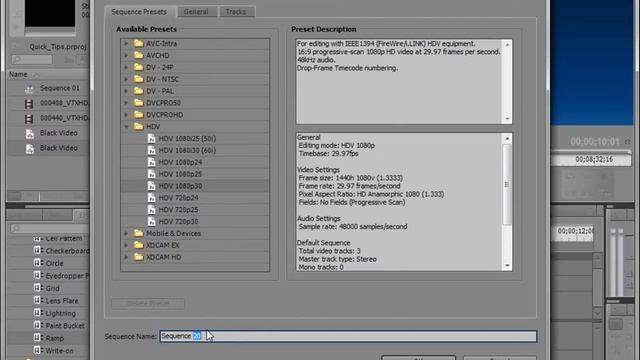Click the settings details scrollbar thumb

pos(507,184)
